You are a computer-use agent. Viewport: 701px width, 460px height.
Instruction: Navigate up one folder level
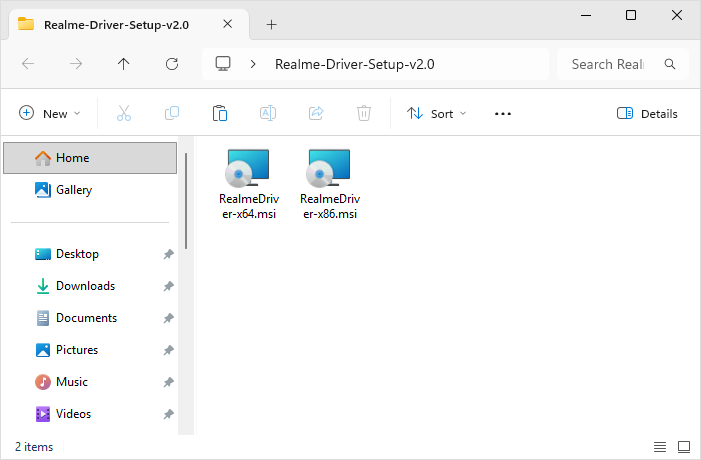123,64
